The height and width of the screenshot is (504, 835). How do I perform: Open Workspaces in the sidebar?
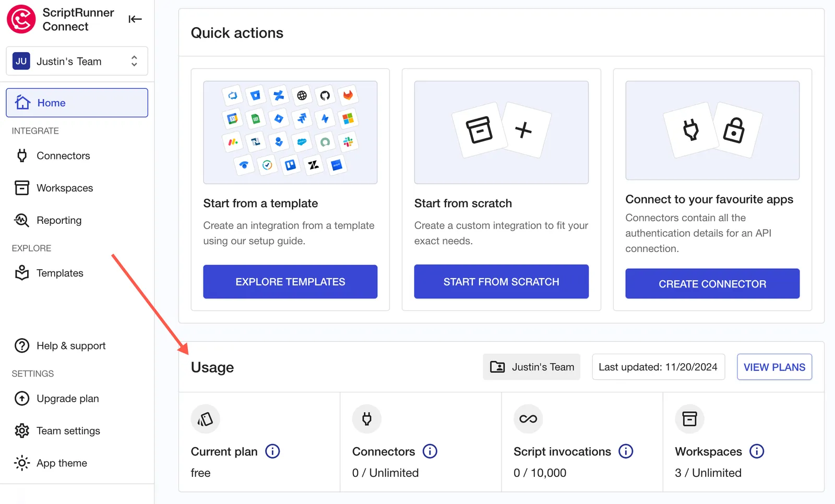click(77, 188)
